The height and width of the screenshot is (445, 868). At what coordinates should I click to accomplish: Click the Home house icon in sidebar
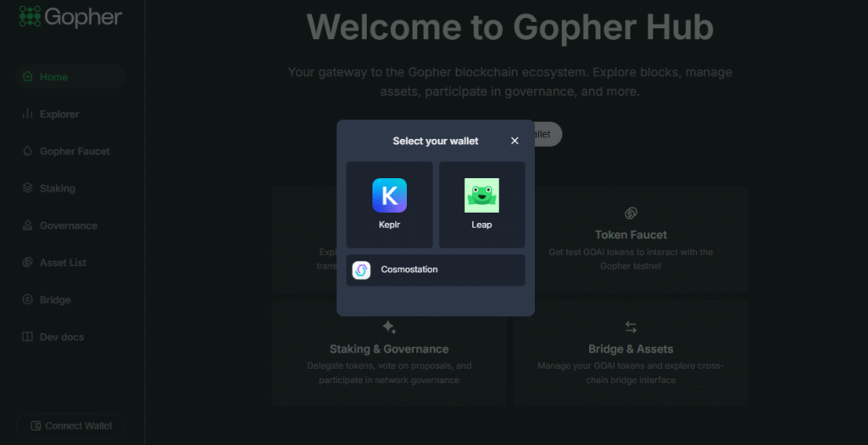point(27,77)
